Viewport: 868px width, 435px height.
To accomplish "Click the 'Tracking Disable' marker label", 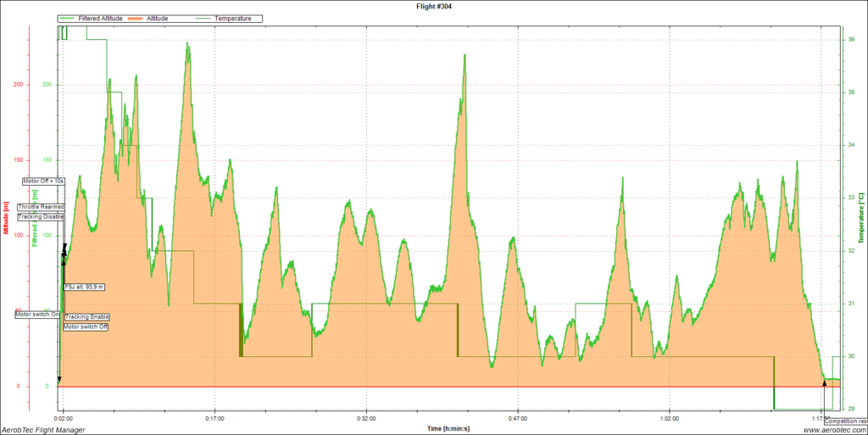I will click(x=41, y=216).
